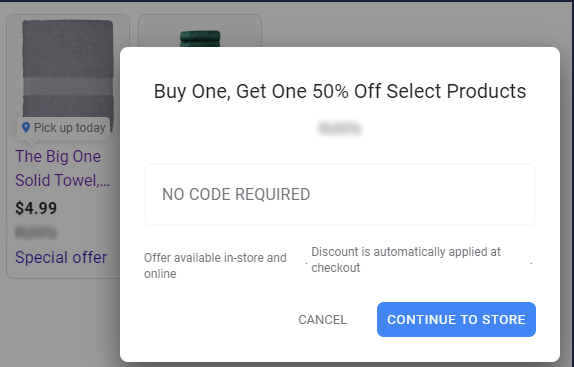Dismiss the offer with Cancel

click(x=323, y=319)
